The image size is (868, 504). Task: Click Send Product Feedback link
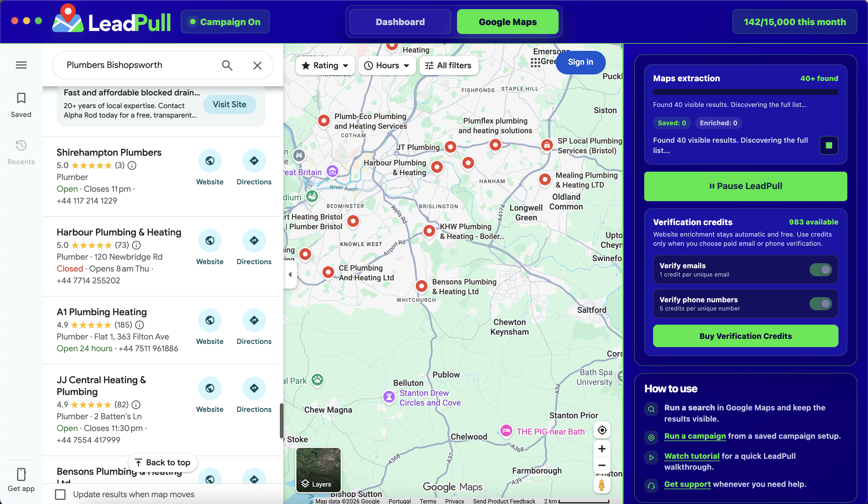click(504, 501)
